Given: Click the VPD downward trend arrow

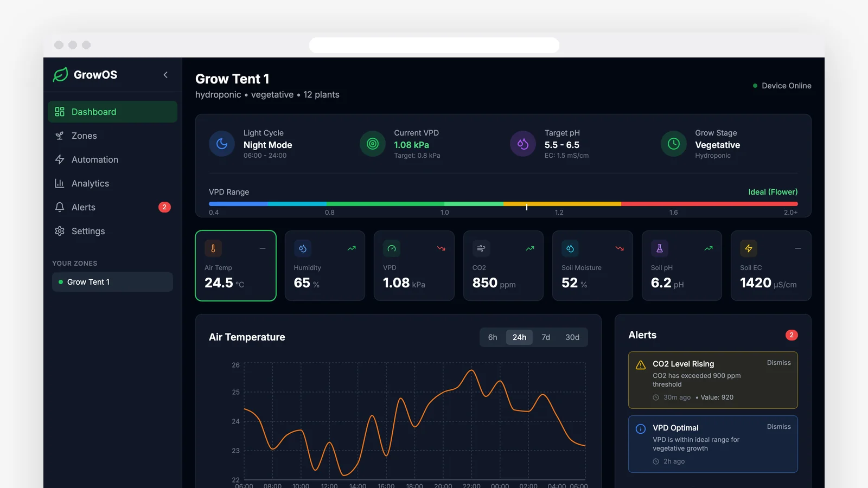Looking at the screenshot, I should click(441, 248).
